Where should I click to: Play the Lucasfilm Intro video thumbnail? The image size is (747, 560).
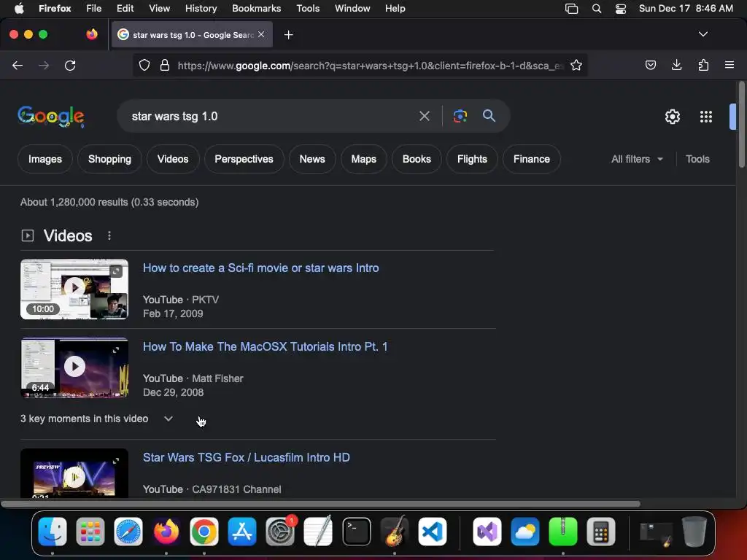(x=74, y=473)
